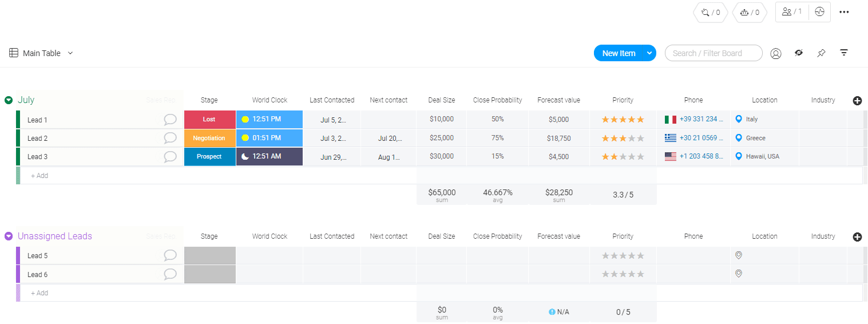Click the Main Table grid icon
The height and width of the screenshot is (324, 868).
[14, 53]
